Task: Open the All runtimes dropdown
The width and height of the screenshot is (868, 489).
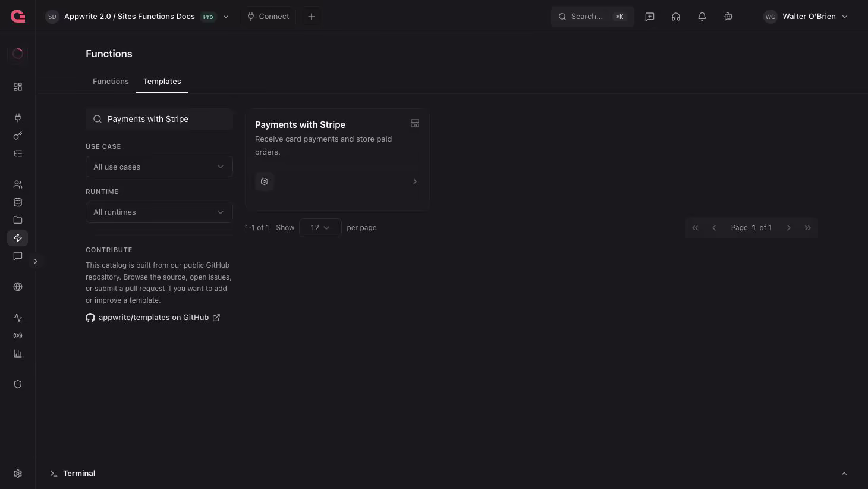Action: tap(159, 212)
